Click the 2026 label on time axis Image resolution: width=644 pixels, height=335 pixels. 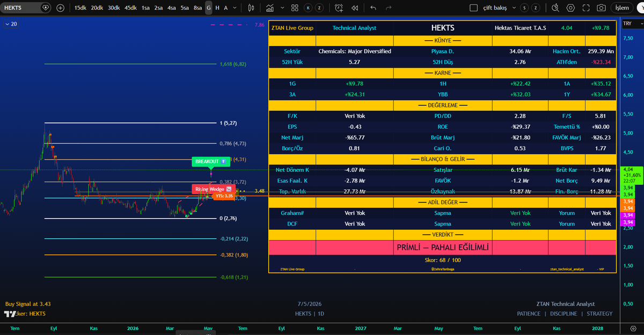pos(132,328)
